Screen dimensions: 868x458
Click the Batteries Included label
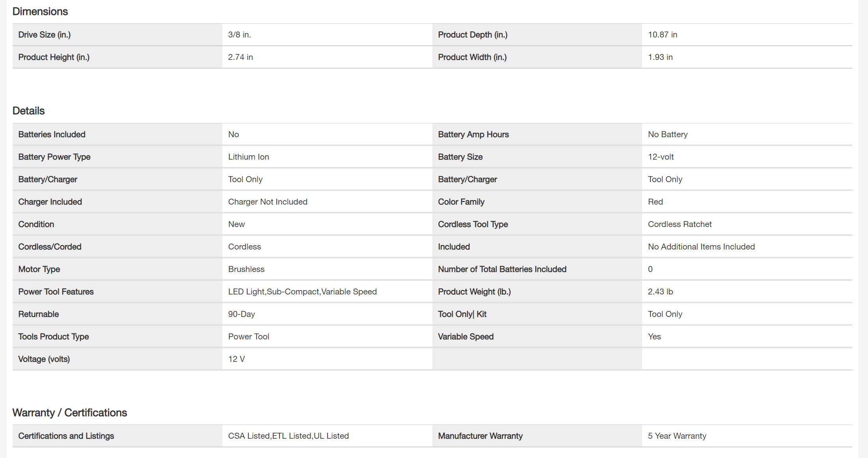point(52,134)
